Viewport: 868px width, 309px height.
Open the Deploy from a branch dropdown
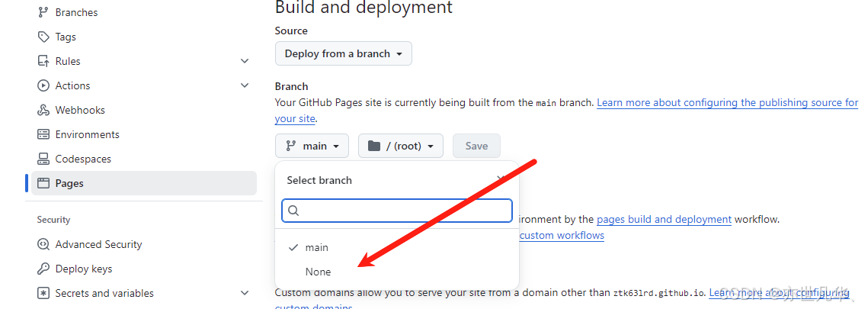[343, 53]
